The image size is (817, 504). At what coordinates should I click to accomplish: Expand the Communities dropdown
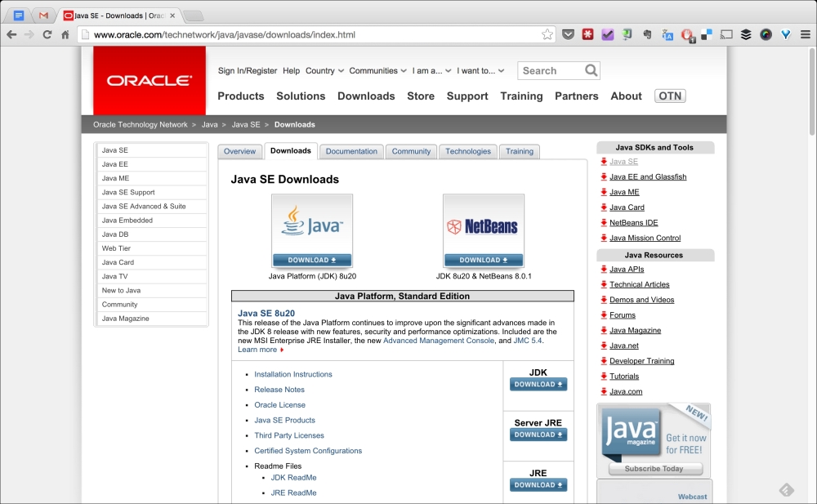pyautogui.click(x=377, y=70)
